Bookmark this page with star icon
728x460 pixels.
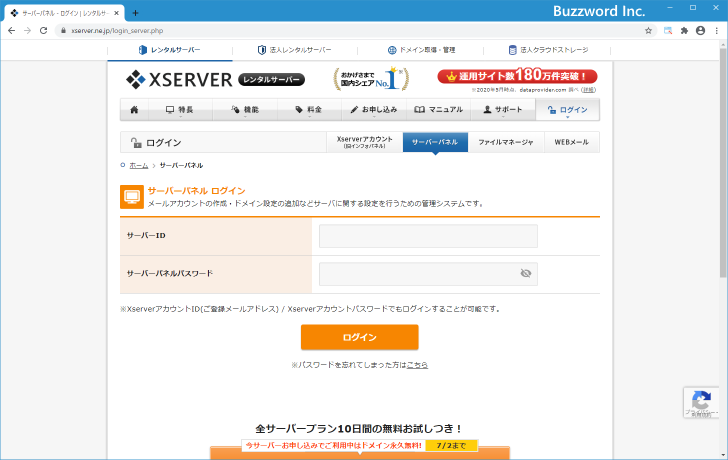648,31
